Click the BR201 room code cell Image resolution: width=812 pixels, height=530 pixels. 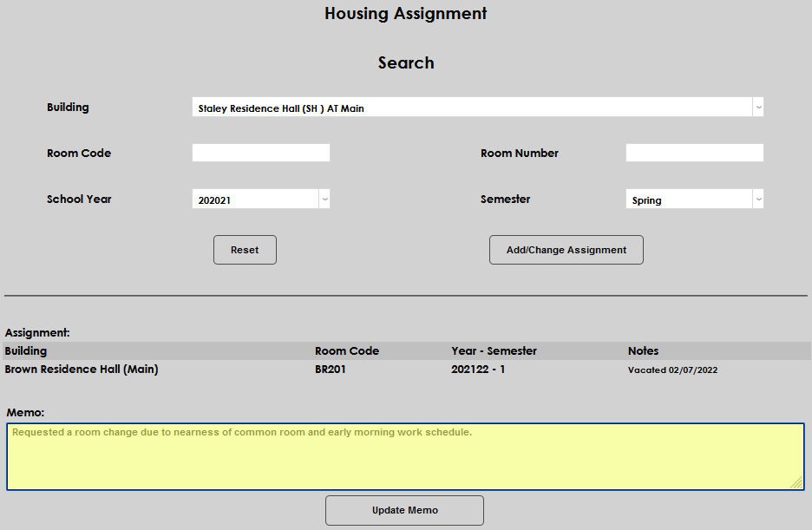point(331,369)
